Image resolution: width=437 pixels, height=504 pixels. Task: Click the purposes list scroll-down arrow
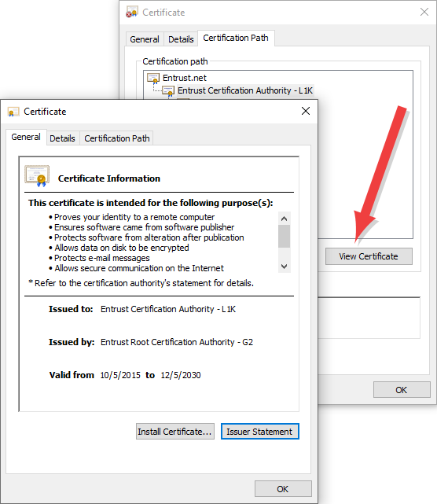point(284,266)
